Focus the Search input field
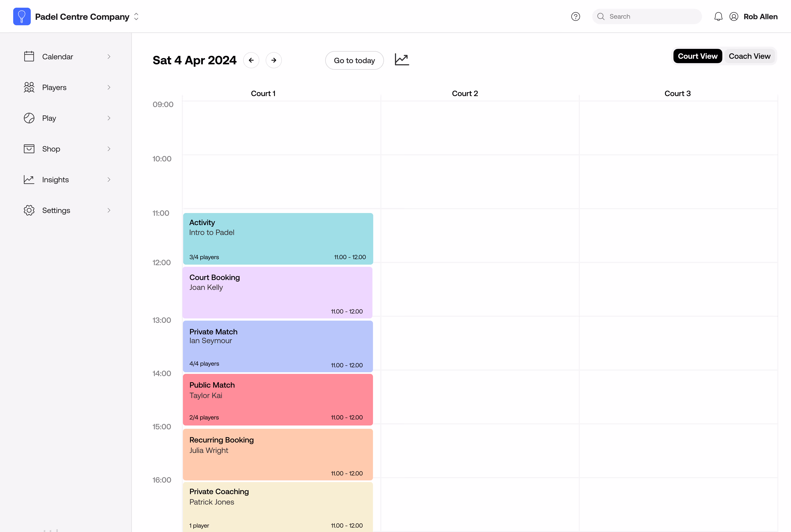Image resolution: width=791 pixels, height=532 pixels. point(647,16)
